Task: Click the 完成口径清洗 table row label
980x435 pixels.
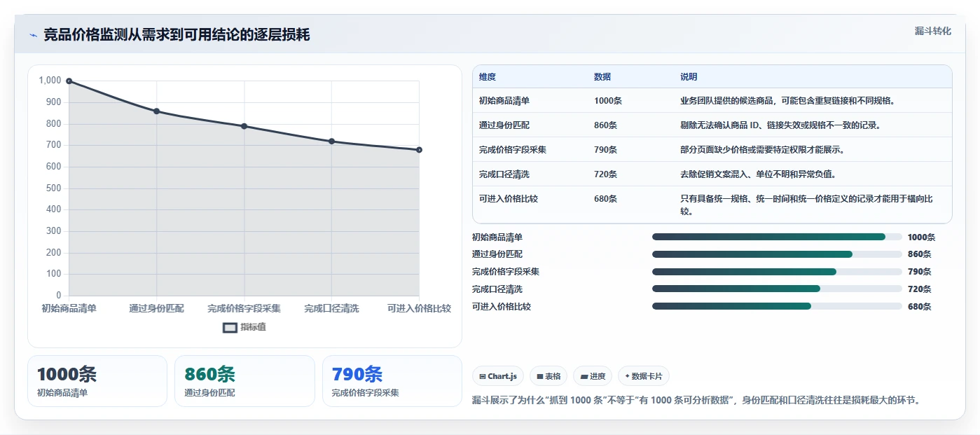Action: tap(504, 174)
